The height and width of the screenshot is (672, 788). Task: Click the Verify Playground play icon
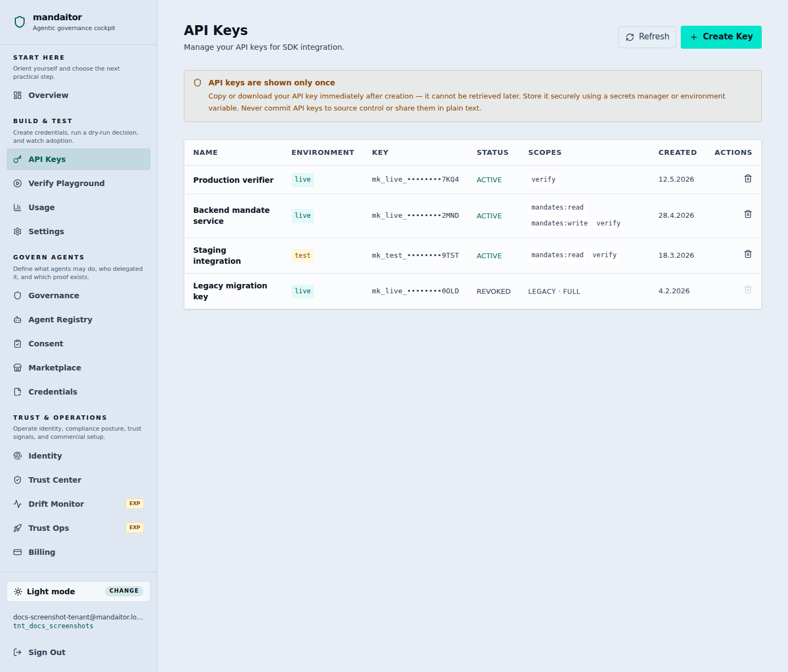18,183
